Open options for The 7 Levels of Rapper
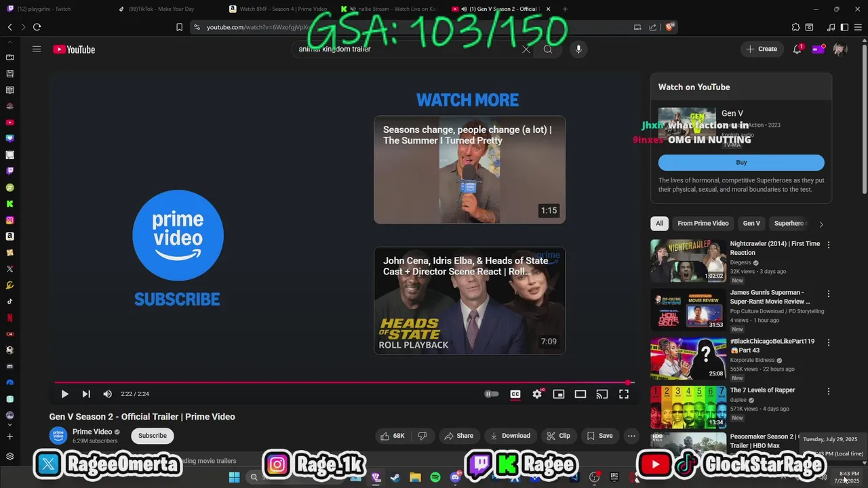The image size is (868, 488). 828,391
